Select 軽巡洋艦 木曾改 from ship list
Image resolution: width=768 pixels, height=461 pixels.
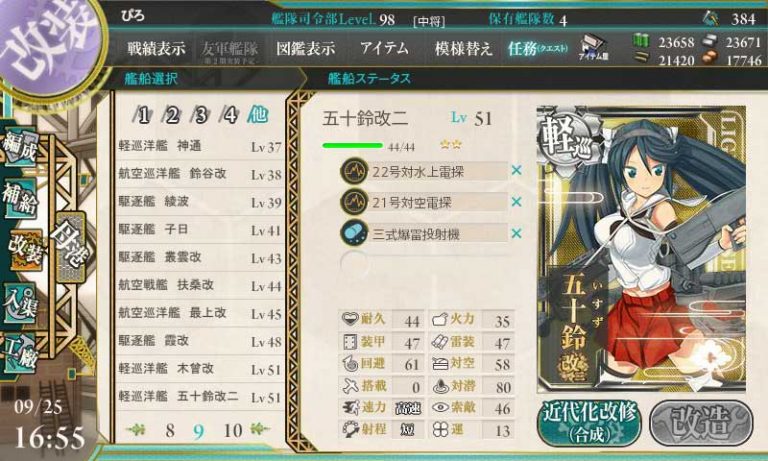(200, 368)
